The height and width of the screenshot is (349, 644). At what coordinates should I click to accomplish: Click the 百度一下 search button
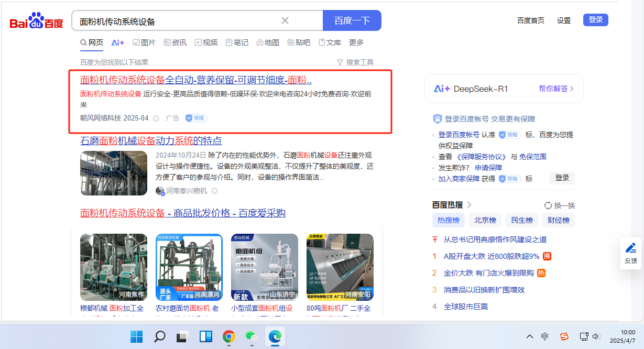[x=352, y=21]
